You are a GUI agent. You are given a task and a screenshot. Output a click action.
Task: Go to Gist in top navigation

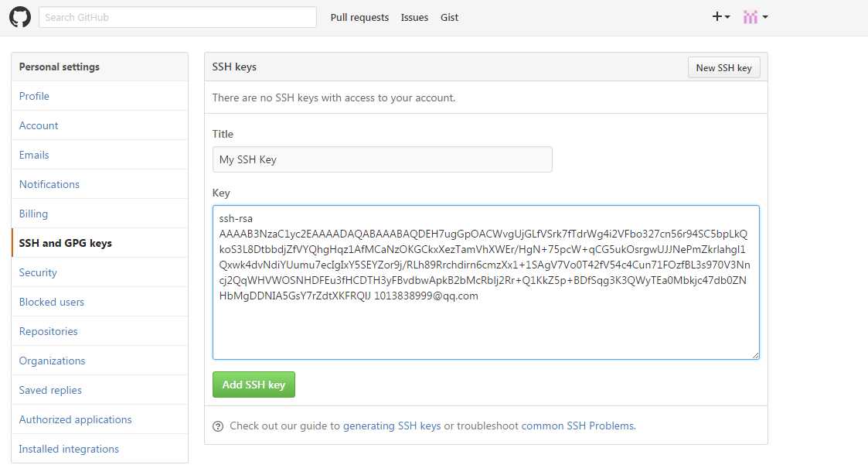[x=449, y=17]
